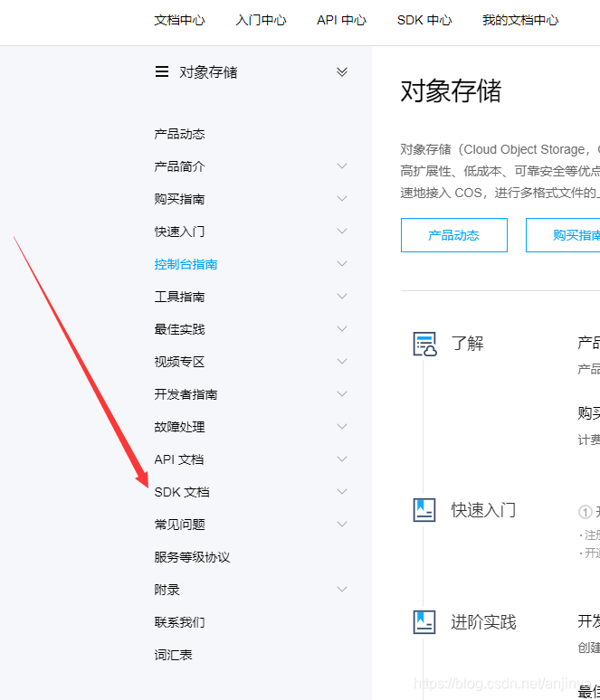Open 词汇表 in the sidebar
This screenshot has width=600, height=700.
(x=174, y=656)
